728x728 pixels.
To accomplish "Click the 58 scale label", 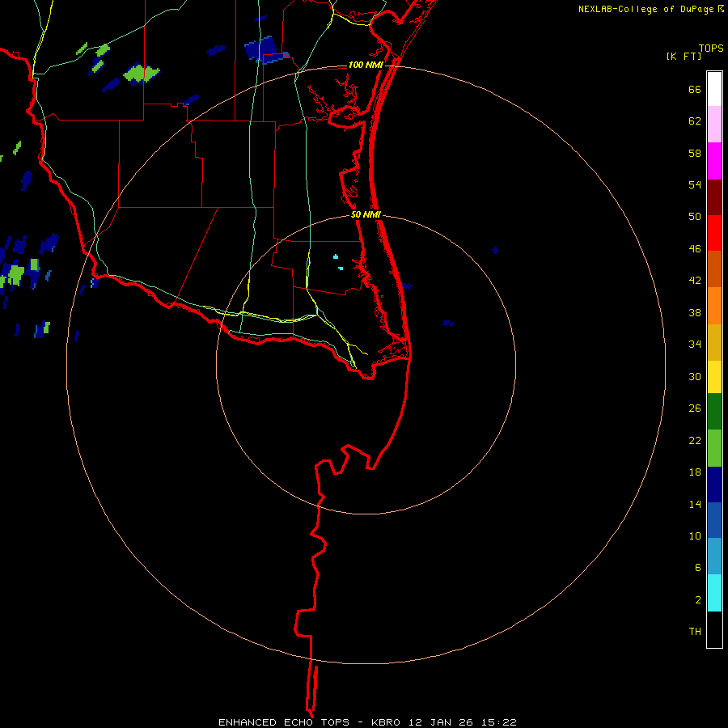I will click(695, 153).
